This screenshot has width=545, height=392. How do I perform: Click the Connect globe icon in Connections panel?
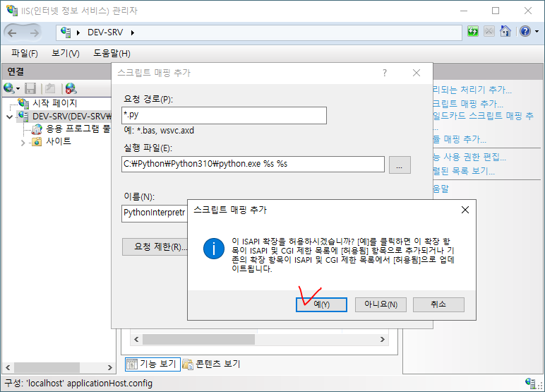pyautogui.click(x=9, y=88)
